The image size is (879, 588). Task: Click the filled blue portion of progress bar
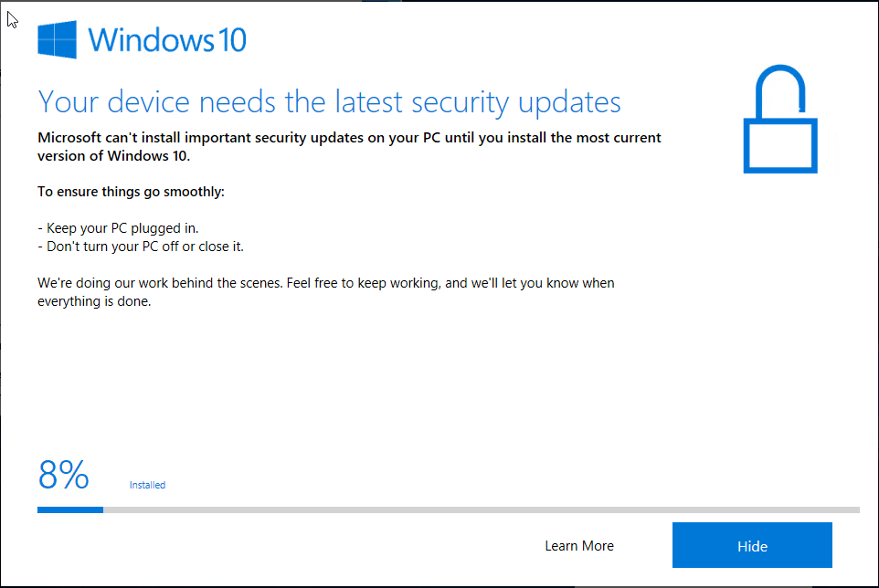coord(69,509)
